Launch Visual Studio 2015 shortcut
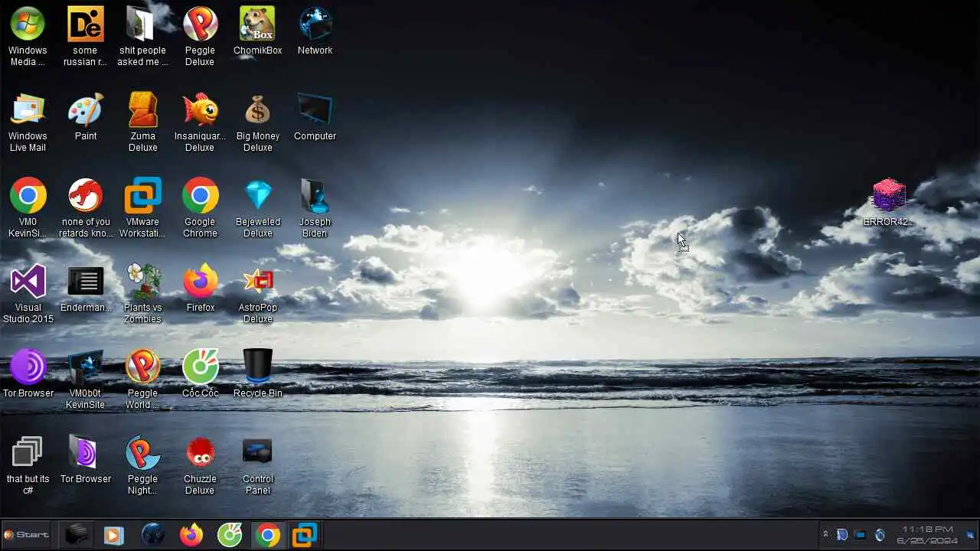The image size is (980, 551). [28, 293]
